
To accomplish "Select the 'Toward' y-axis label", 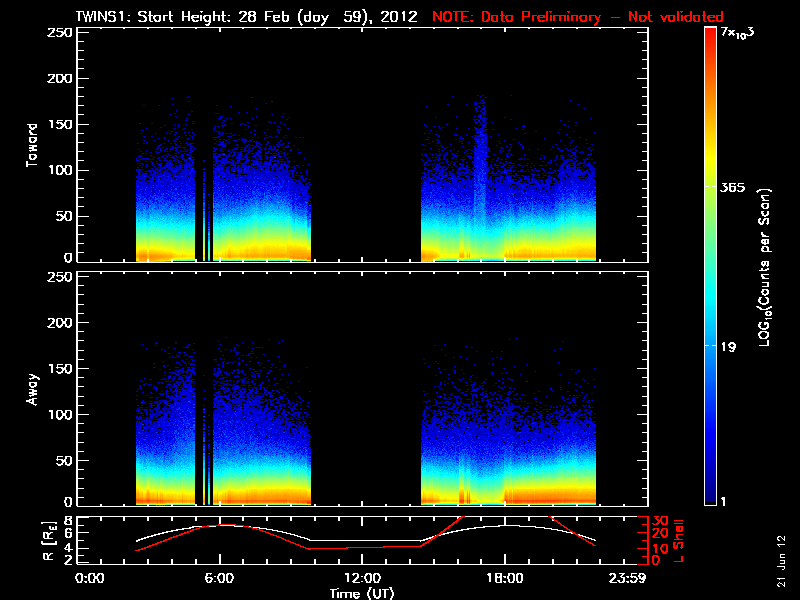I will tap(32, 145).
